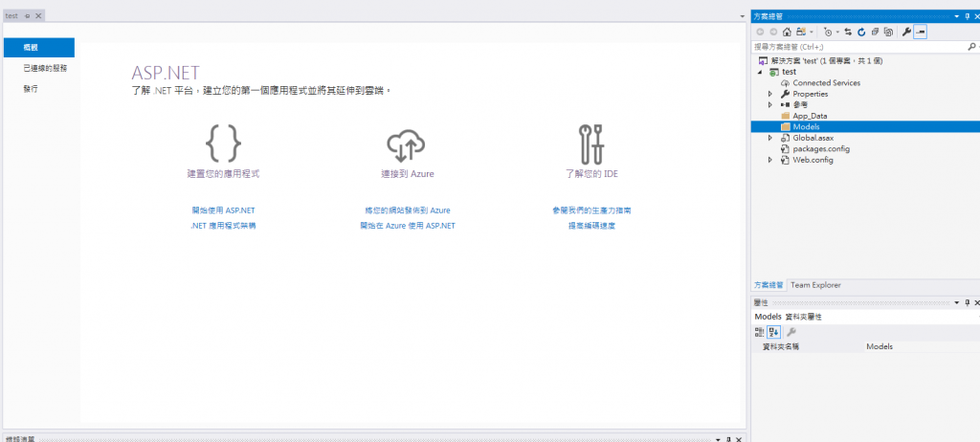
Task: Click the tools Learn your IDE icon
Action: pos(591,144)
